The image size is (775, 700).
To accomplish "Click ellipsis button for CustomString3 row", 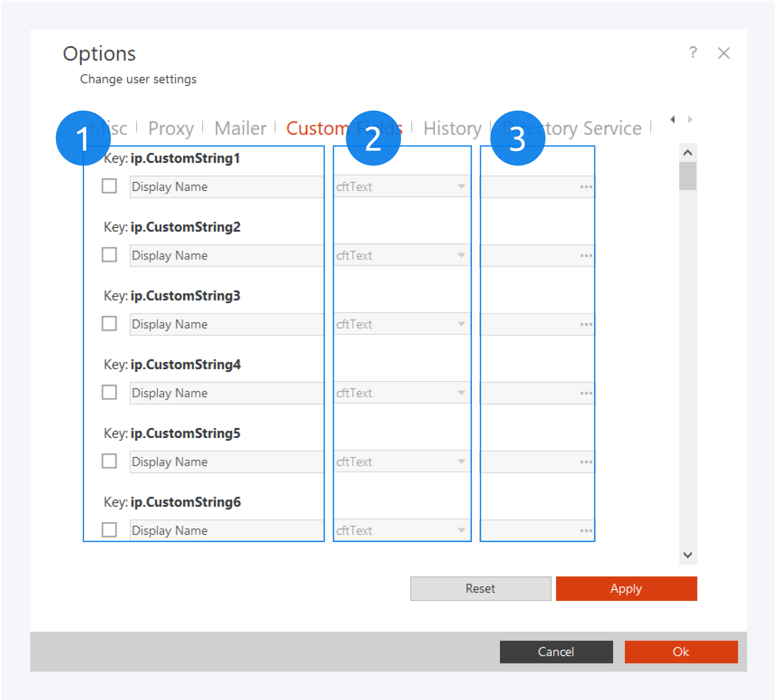I will 586,325.
